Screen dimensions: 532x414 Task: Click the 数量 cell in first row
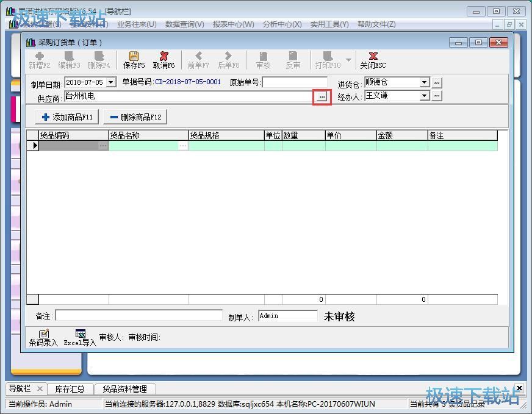(304, 146)
